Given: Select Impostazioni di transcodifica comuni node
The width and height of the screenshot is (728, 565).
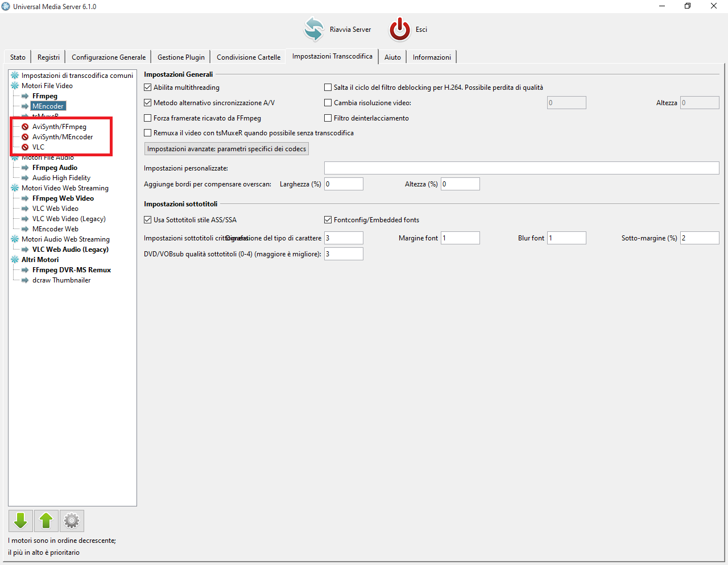Looking at the screenshot, I should tap(77, 76).
